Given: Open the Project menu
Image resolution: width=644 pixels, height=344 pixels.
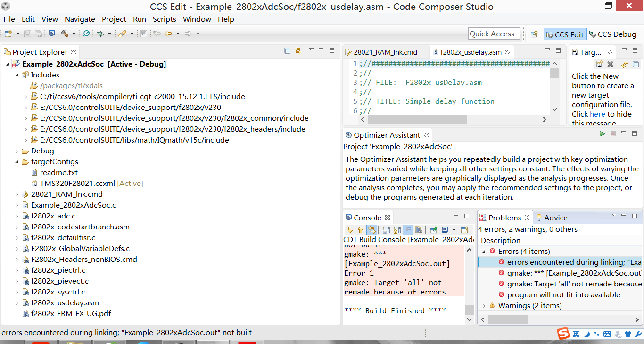Looking at the screenshot, I should (114, 19).
